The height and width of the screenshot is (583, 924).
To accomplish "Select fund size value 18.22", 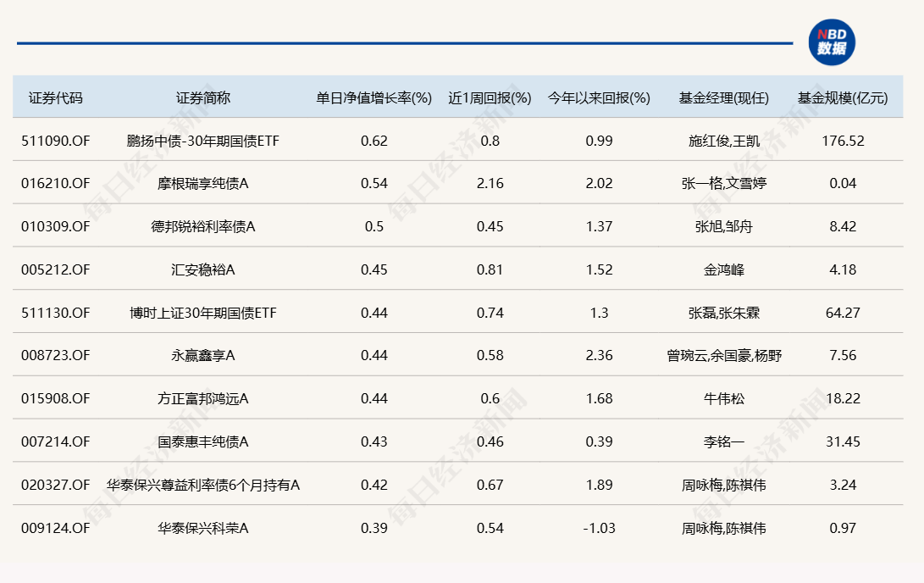I will 843,398.
